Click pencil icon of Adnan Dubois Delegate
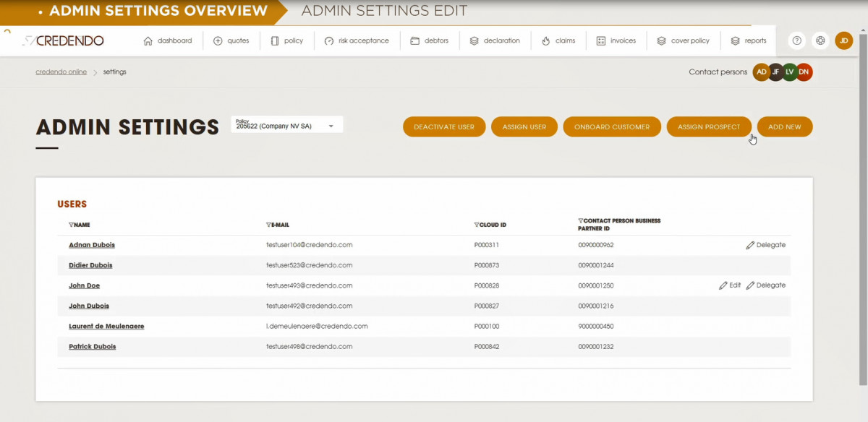The height and width of the screenshot is (422, 868). pyautogui.click(x=750, y=245)
